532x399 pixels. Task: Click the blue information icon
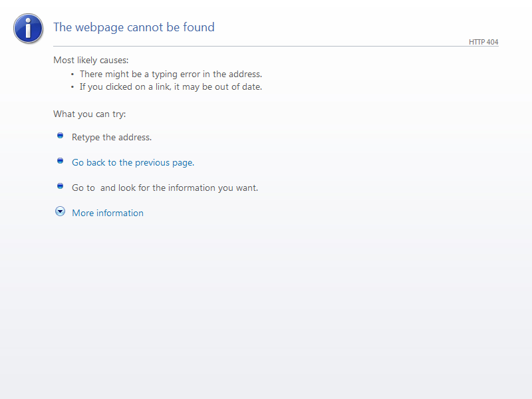(28, 28)
